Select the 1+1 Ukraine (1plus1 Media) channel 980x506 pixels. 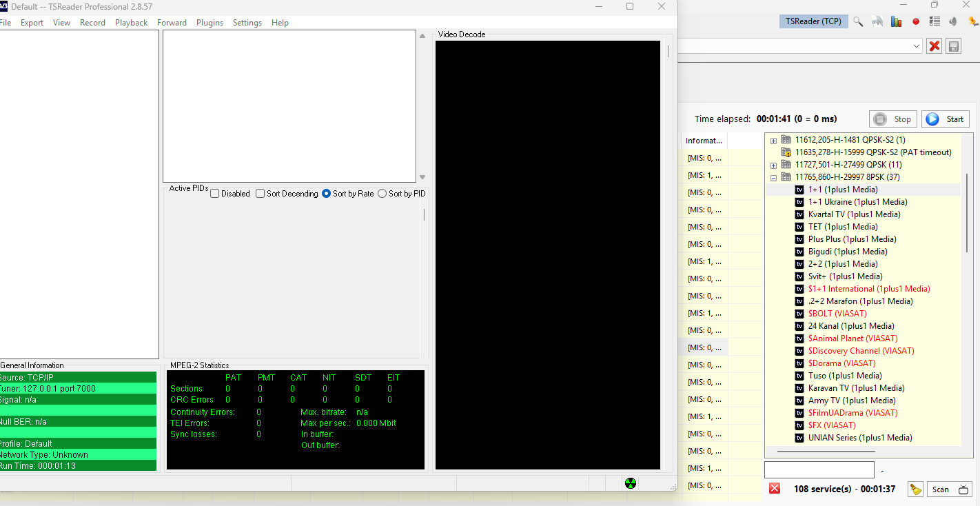pos(858,202)
